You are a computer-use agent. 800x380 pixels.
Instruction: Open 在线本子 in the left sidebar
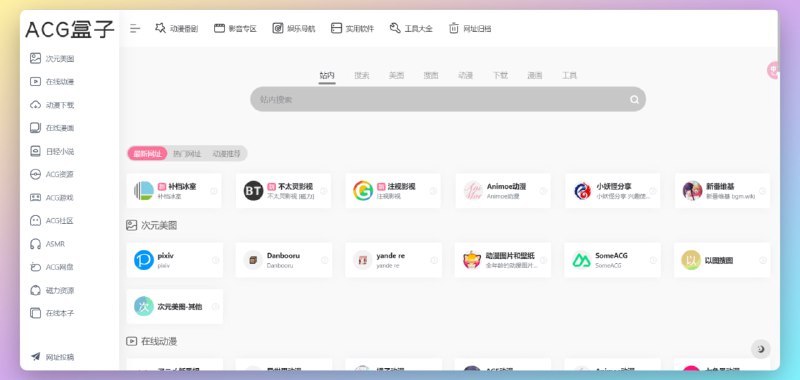tap(52, 313)
